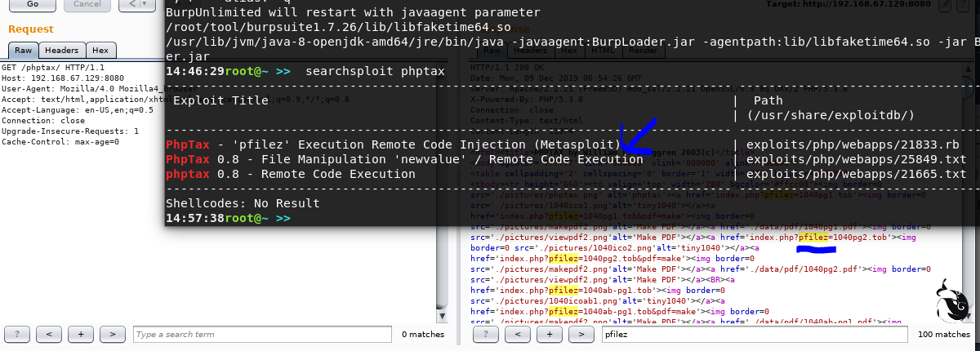The height and width of the screenshot is (351, 980).
Task: Open the Request Headers tab
Action: 60,51
